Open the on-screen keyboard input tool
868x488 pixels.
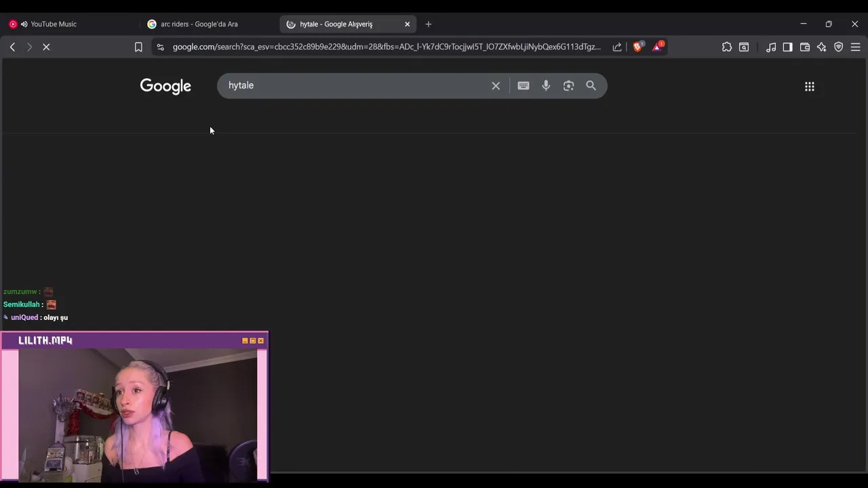click(524, 85)
